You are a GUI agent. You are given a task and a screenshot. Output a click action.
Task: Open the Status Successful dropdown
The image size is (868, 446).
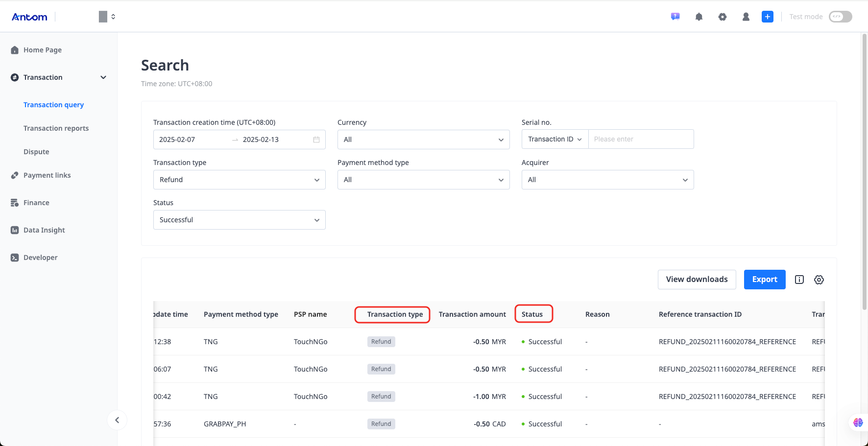pyautogui.click(x=239, y=220)
